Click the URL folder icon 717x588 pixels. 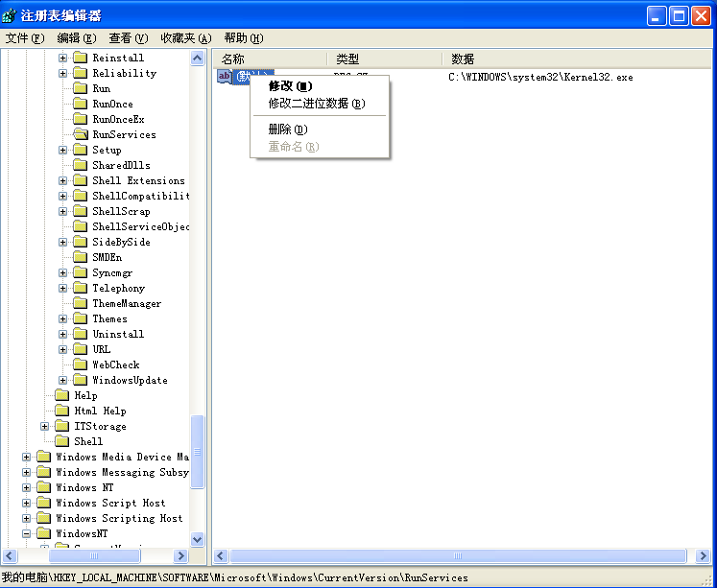click(x=80, y=349)
